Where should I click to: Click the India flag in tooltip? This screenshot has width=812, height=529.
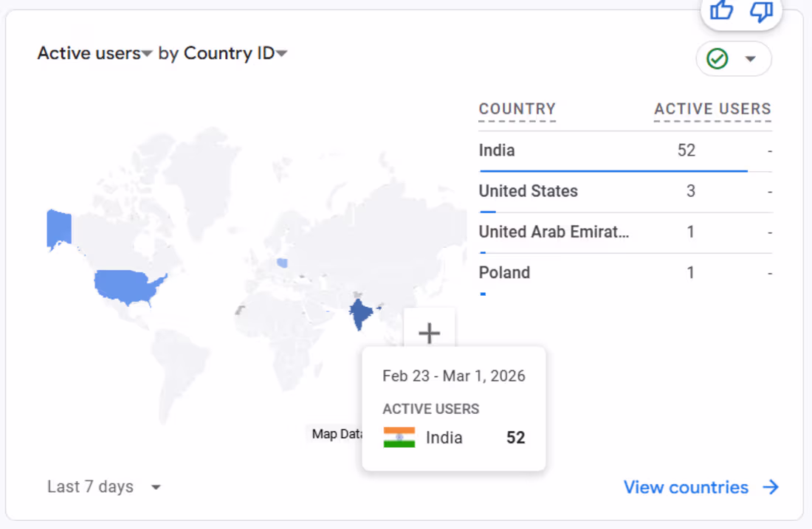tap(399, 438)
